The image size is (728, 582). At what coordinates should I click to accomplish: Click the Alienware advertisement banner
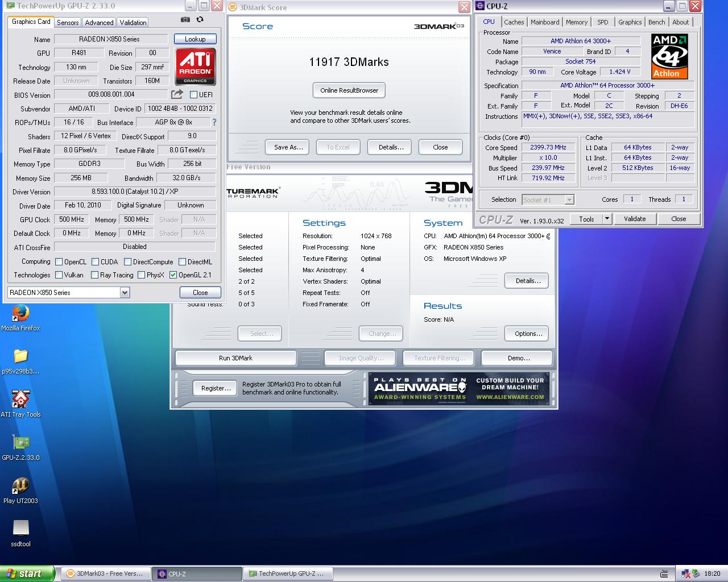(458, 389)
